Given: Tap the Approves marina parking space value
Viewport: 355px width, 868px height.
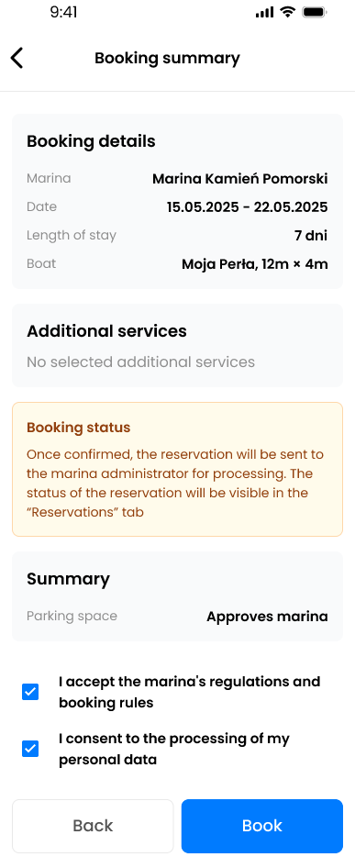Looking at the screenshot, I should [267, 616].
